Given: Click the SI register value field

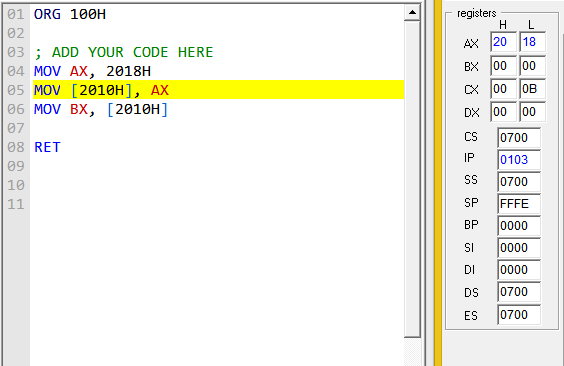Looking at the screenshot, I should [x=519, y=248].
